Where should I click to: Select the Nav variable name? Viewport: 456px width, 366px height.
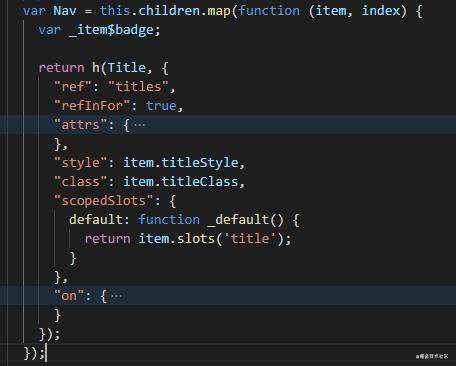pos(65,11)
